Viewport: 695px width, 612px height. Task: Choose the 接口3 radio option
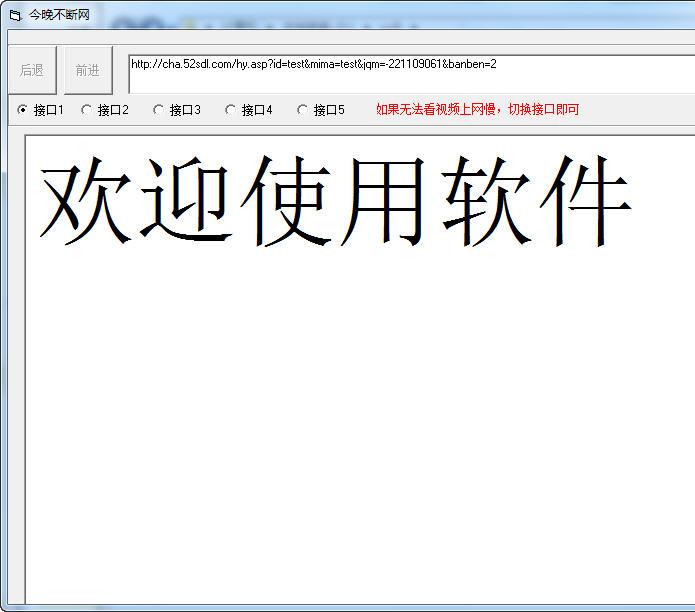[x=159, y=110]
